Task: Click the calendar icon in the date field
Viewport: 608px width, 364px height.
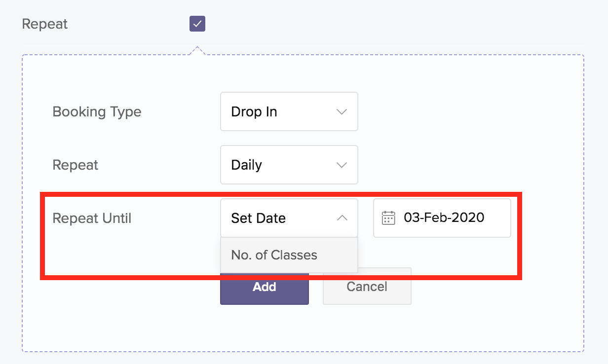Action: tap(389, 218)
